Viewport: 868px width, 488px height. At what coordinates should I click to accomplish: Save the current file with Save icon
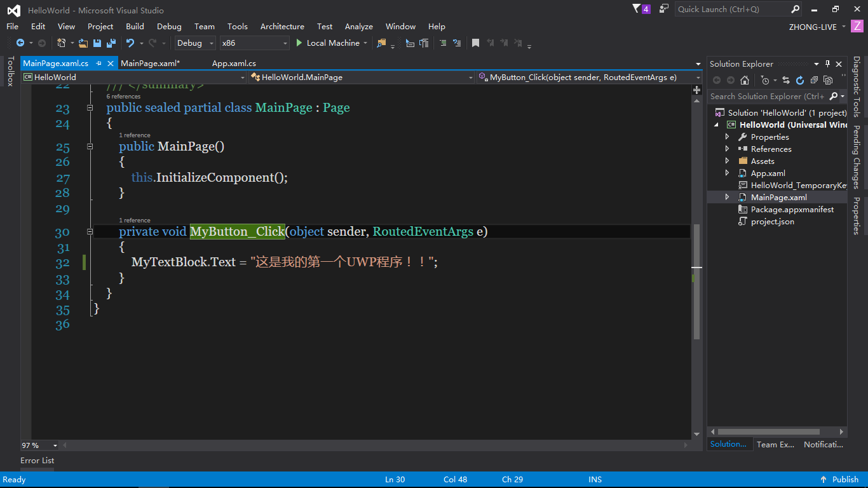97,43
